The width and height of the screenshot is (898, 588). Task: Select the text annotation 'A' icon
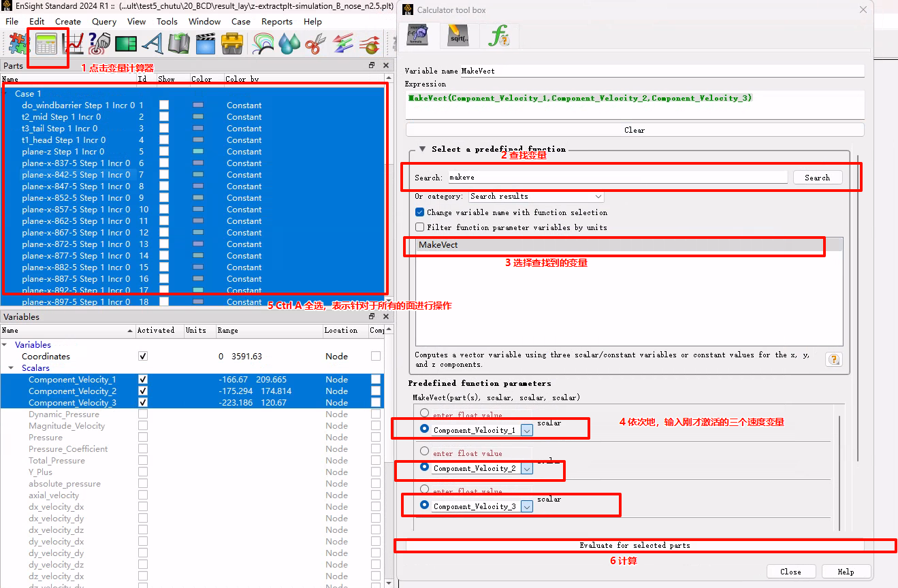(x=153, y=44)
